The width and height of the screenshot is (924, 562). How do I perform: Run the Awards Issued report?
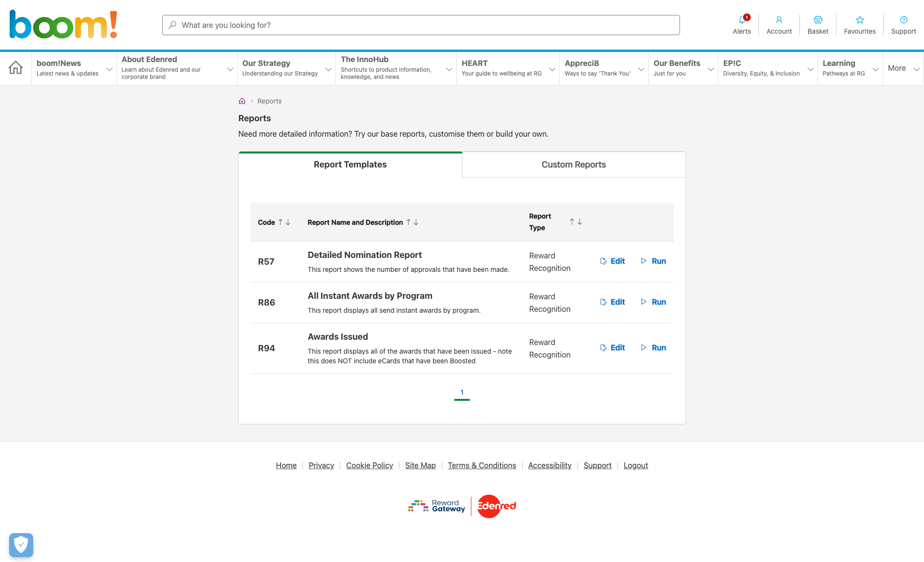659,347
